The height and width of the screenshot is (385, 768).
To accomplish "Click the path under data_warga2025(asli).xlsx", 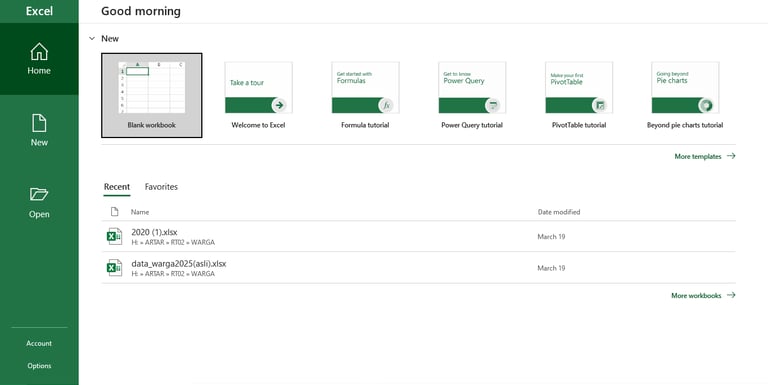I will pos(173,274).
